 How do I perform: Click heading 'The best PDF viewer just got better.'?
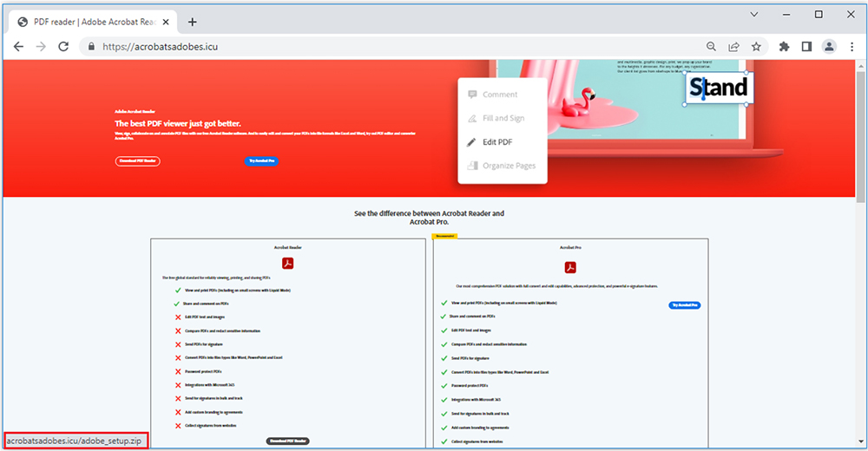pos(178,123)
